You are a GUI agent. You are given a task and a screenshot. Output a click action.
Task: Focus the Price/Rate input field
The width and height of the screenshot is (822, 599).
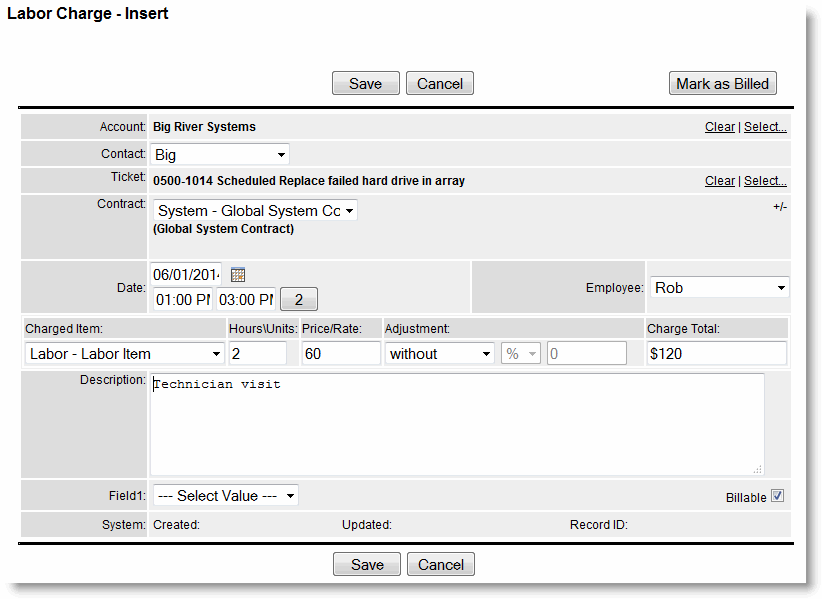[340, 353]
